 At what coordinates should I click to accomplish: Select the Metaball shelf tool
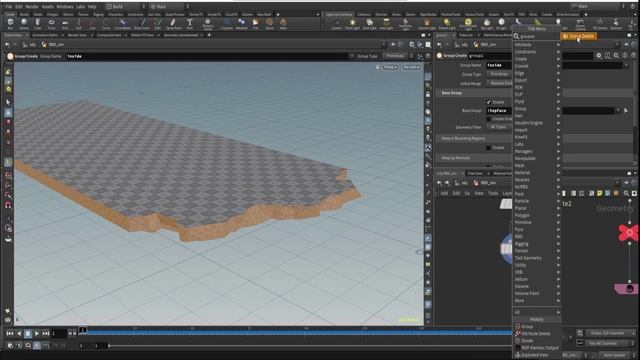(242, 24)
